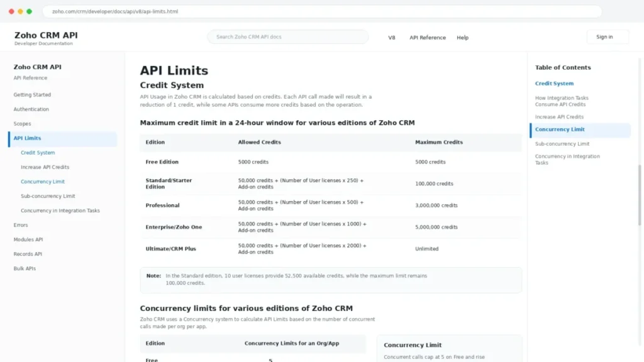Open Getting Started in sidebar
The height and width of the screenshot is (362, 644).
[32, 95]
